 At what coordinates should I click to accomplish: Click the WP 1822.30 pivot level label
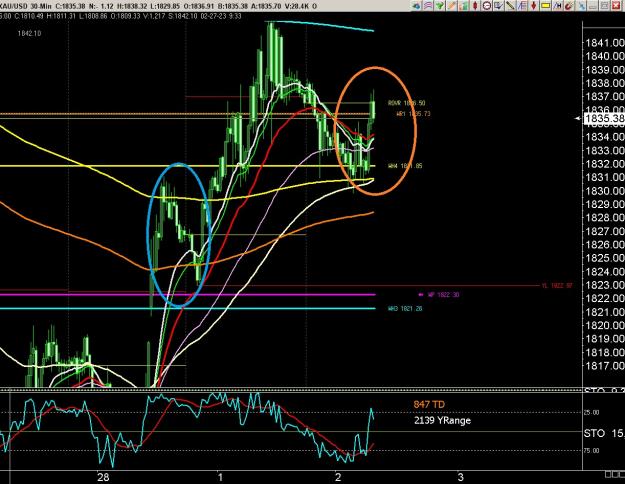click(443, 295)
